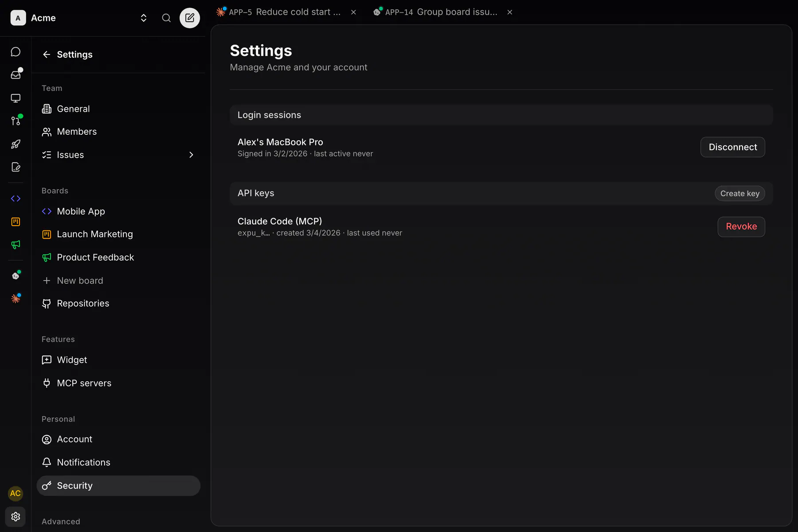Image resolution: width=798 pixels, height=532 pixels.
Task: Open the document edit icon in left rail
Action: (16, 167)
